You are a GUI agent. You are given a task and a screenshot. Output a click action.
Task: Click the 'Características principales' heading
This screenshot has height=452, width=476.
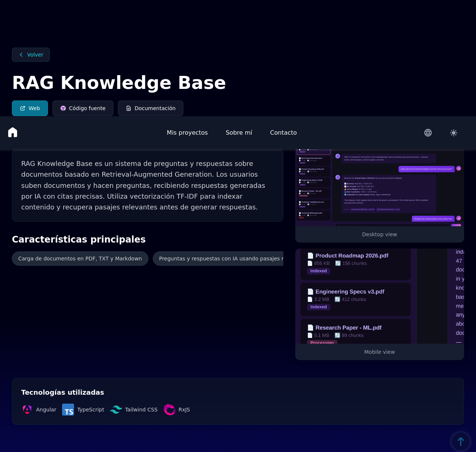79,239
